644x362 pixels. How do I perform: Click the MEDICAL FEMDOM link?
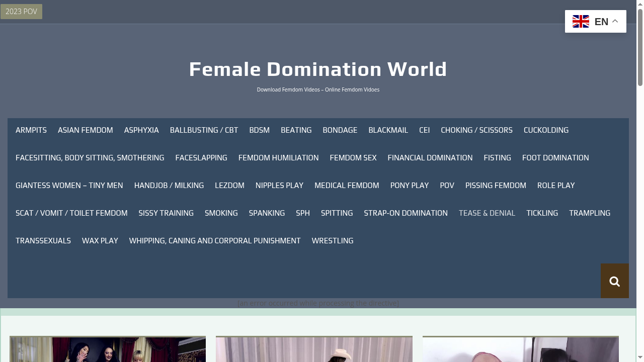pyautogui.click(x=347, y=185)
